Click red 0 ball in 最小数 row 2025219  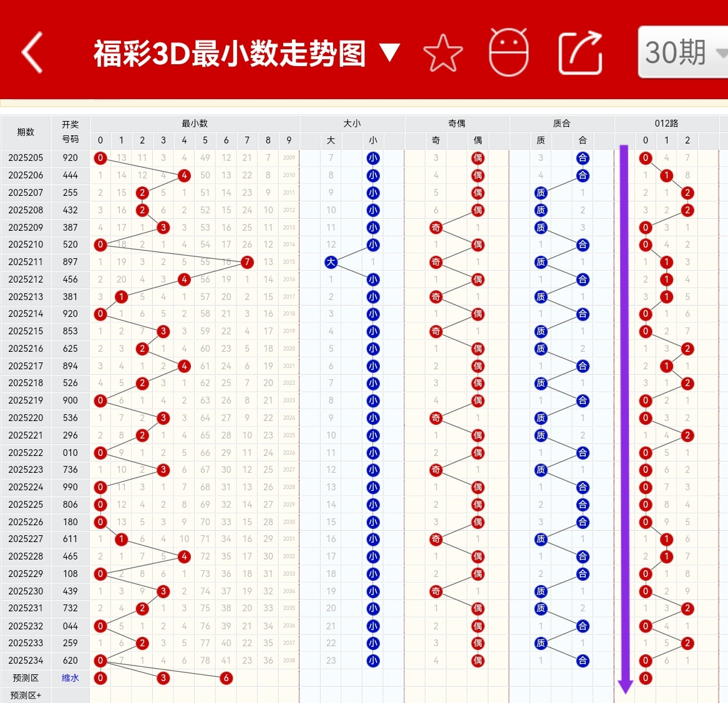coord(100,400)
